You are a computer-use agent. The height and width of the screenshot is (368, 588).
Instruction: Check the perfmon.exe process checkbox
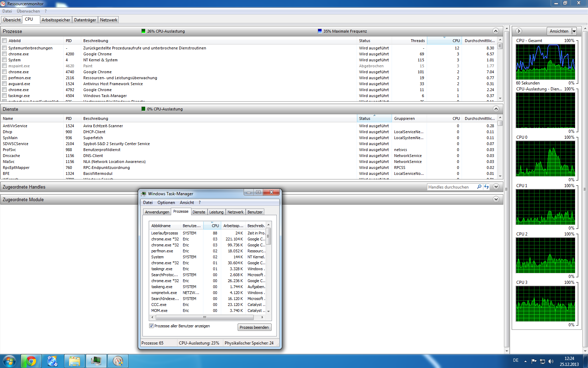pos(5,78)
